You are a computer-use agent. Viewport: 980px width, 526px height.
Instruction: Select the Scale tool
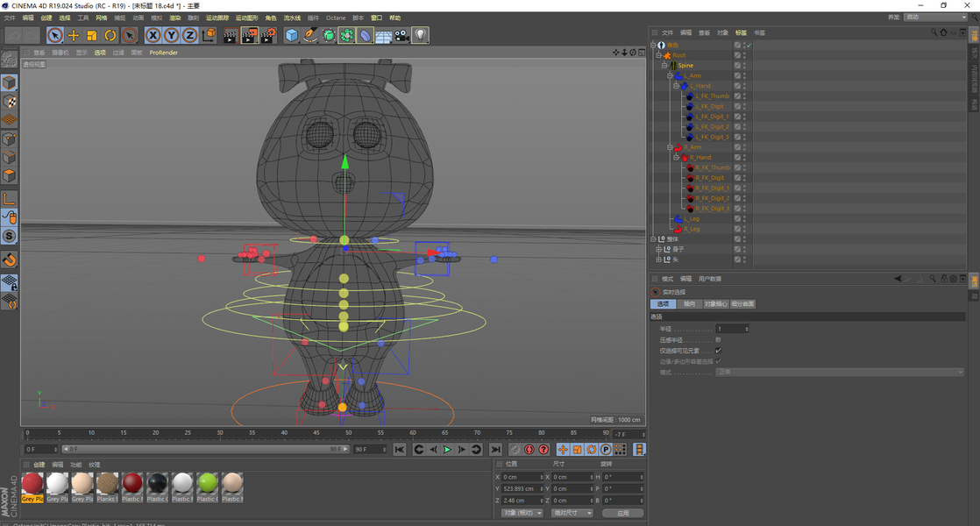(x=92, y=36)
